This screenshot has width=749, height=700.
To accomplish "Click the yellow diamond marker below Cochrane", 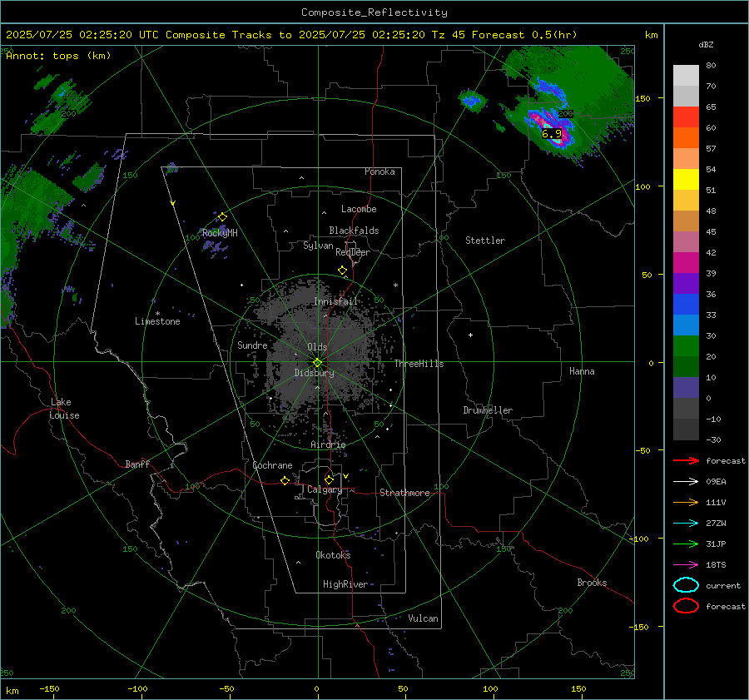I will (285, 480).
